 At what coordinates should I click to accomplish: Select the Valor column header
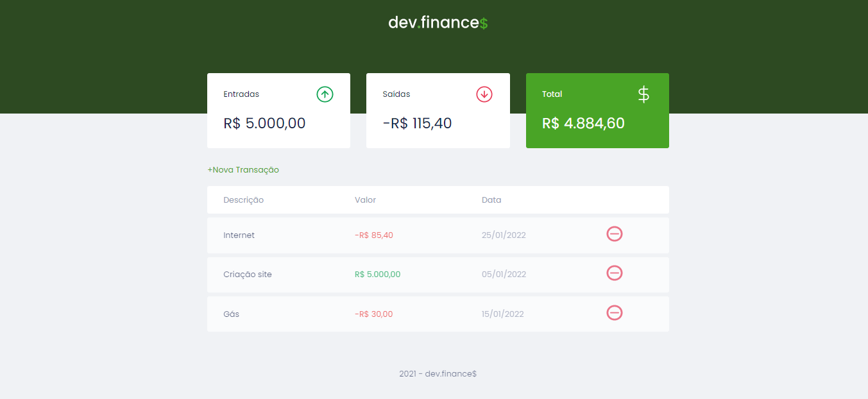click(365, 199)
